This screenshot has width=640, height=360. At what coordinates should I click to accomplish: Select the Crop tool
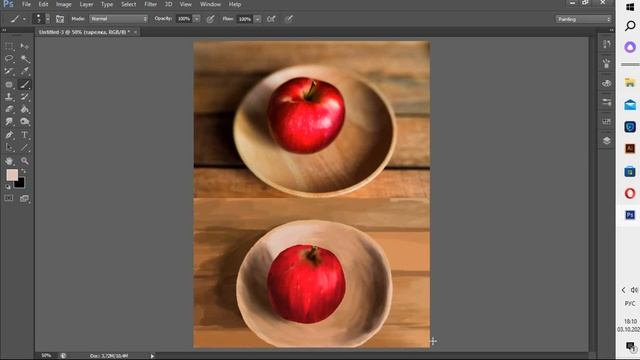click(x=9, y=71)
